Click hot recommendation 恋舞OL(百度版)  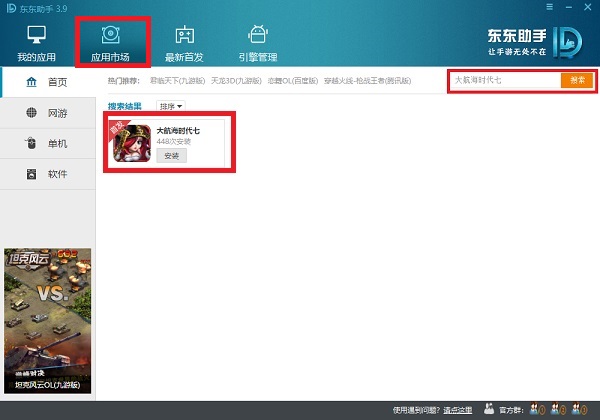pos(293,81)
